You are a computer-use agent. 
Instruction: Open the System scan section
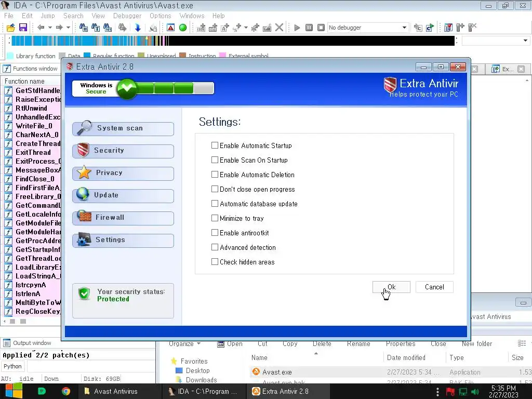pos(123,129)
